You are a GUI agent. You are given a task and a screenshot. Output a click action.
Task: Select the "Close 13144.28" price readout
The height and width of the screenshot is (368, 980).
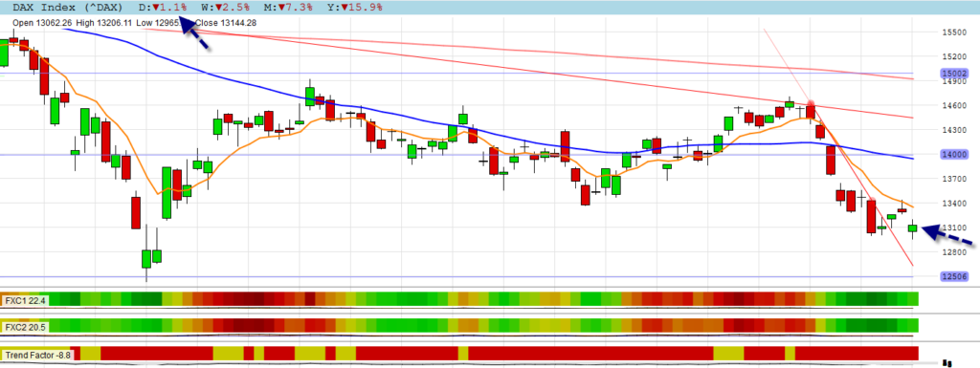point(226,23)
